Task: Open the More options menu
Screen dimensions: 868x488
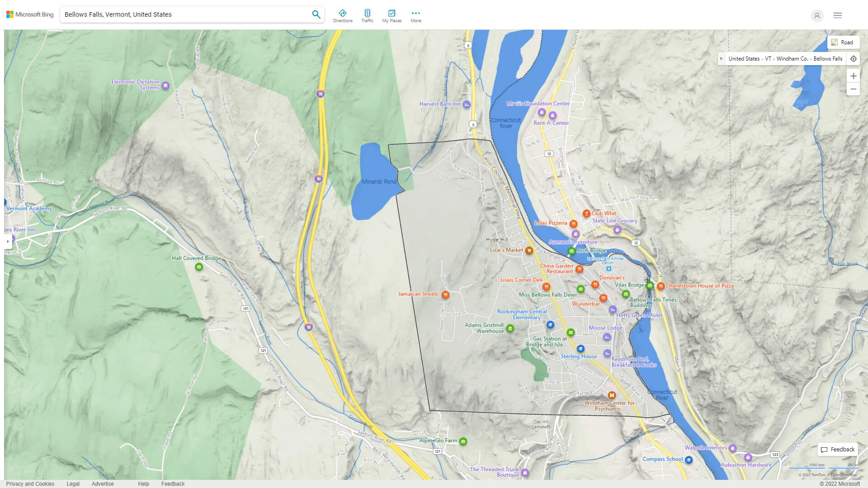Action: pos(415,14)
